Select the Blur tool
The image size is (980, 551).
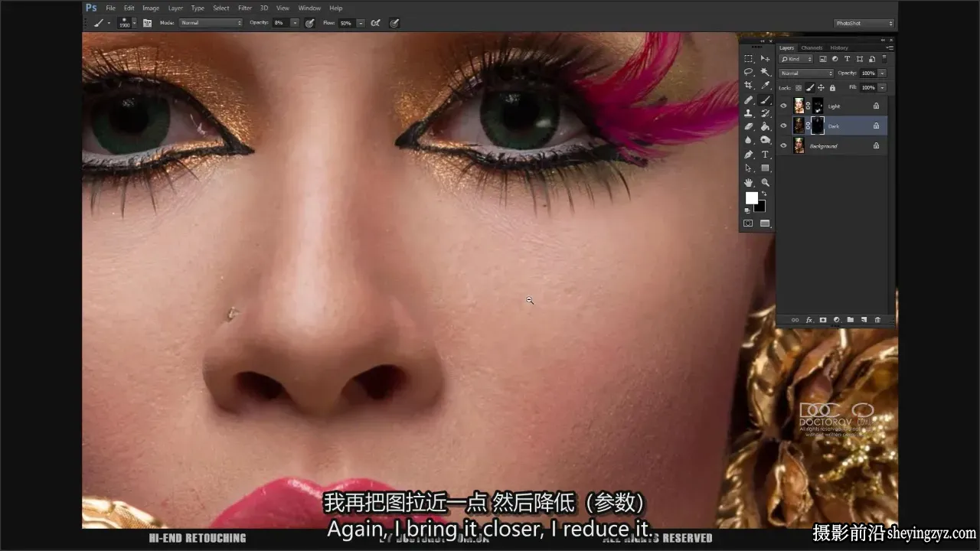click(x=748, y=140)
